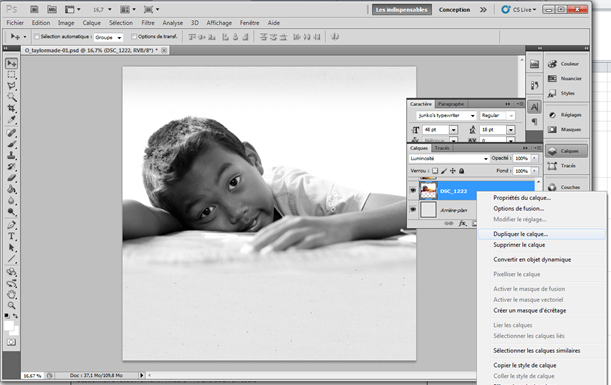Select the Paint Bucket tool
Screen dimensions: 611x385
tap(11, 189)
